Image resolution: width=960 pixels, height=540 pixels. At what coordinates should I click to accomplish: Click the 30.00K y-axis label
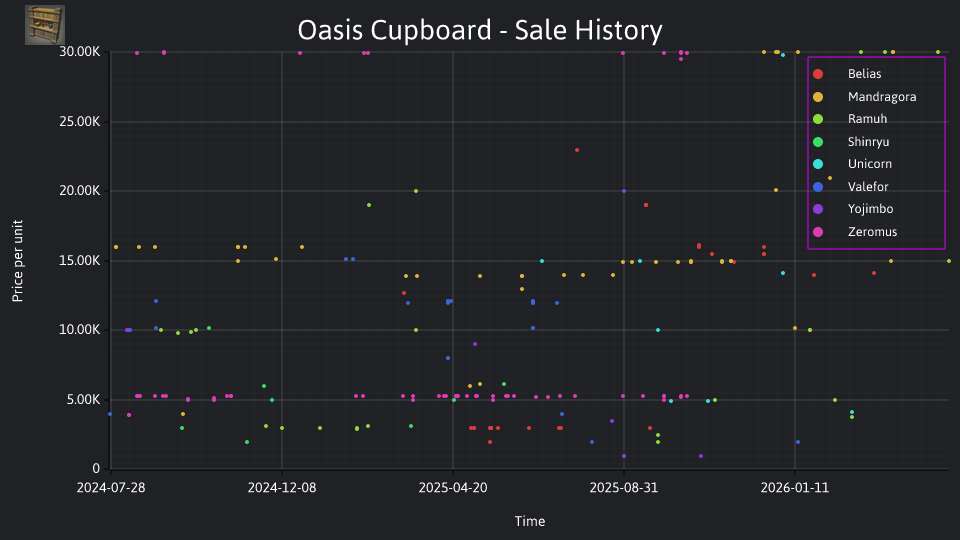[80, 52]
